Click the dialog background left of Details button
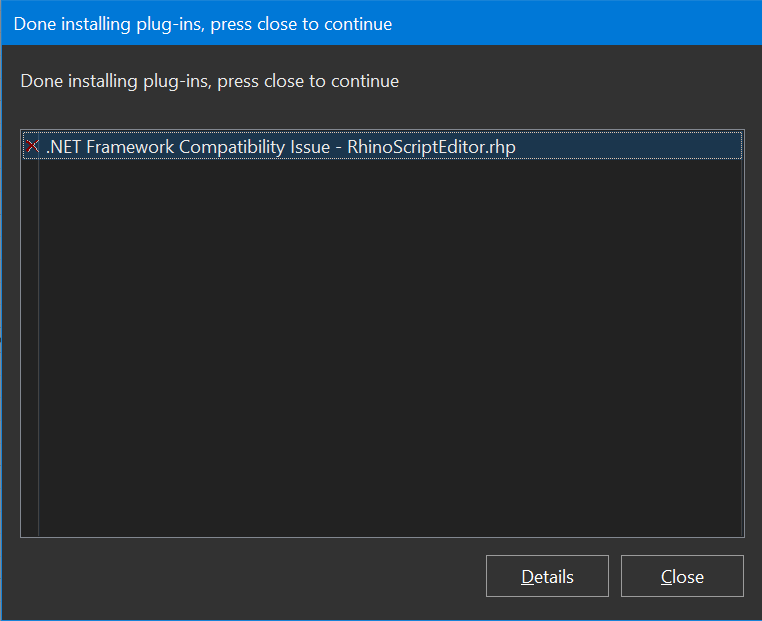762x621 pixels. point(250,576)
